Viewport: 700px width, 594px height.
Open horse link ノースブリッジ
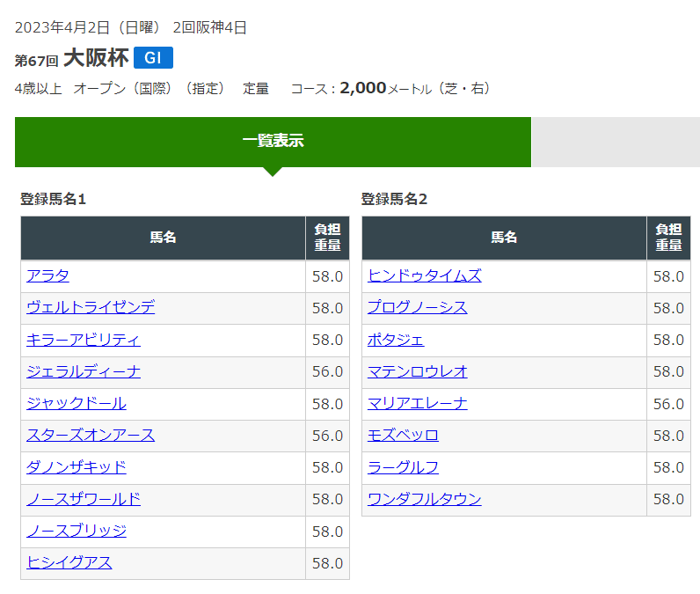point(77,531)
